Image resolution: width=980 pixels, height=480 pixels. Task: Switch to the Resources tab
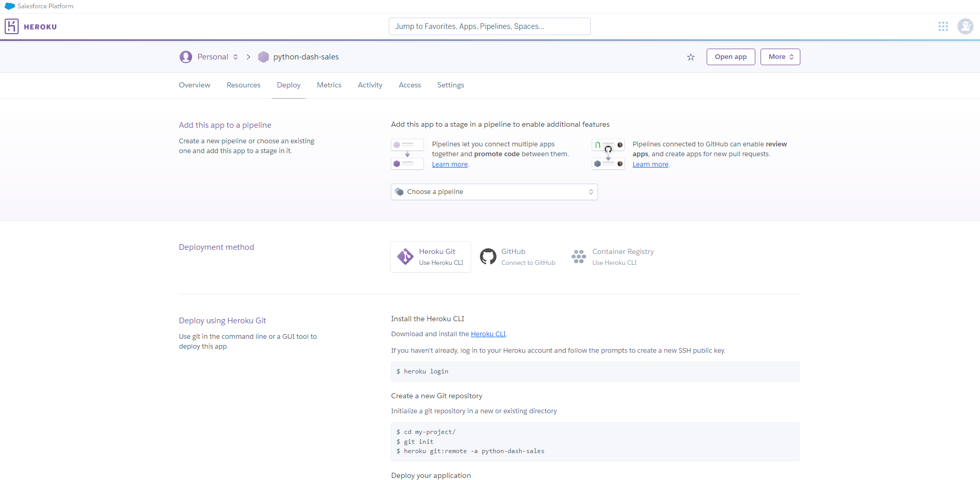(243, 85)
